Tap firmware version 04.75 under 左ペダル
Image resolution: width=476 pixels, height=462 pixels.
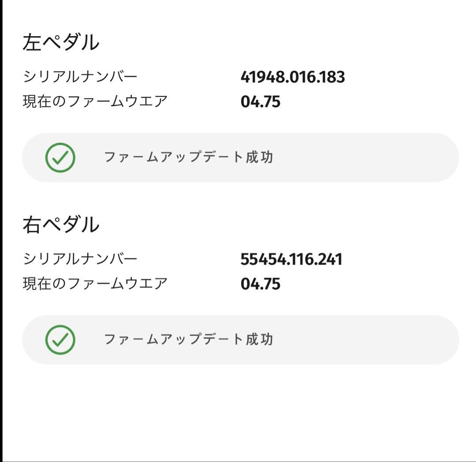pyautogui.click(x=260, y=100)
